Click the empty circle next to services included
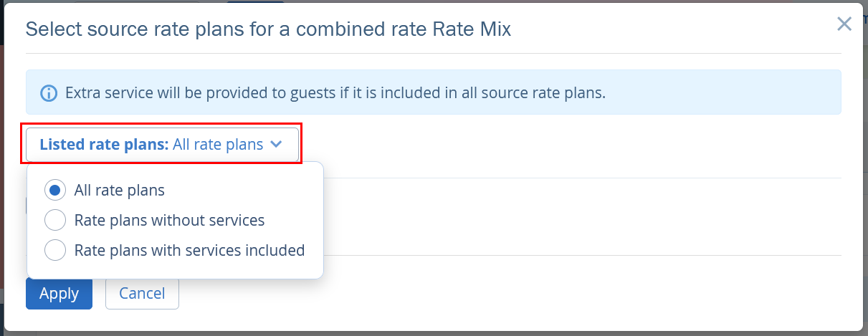Image resolution: width=868 pixels, height=336 pixels. (x=55, y=251)
